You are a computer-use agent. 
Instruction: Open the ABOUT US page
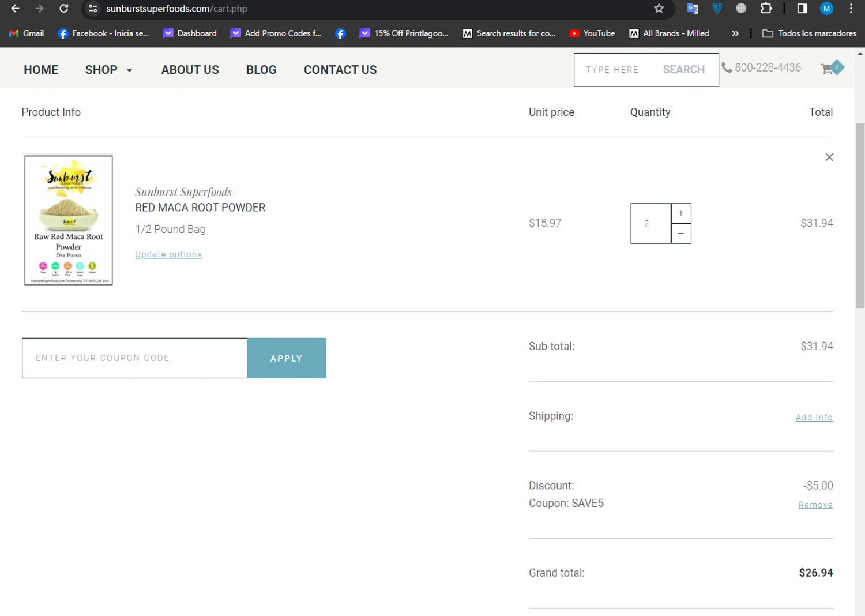click(x=190, y=70)
